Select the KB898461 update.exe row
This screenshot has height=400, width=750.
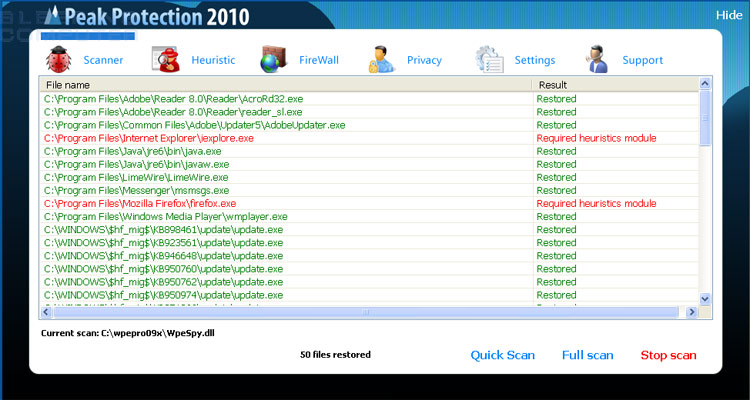369,230
